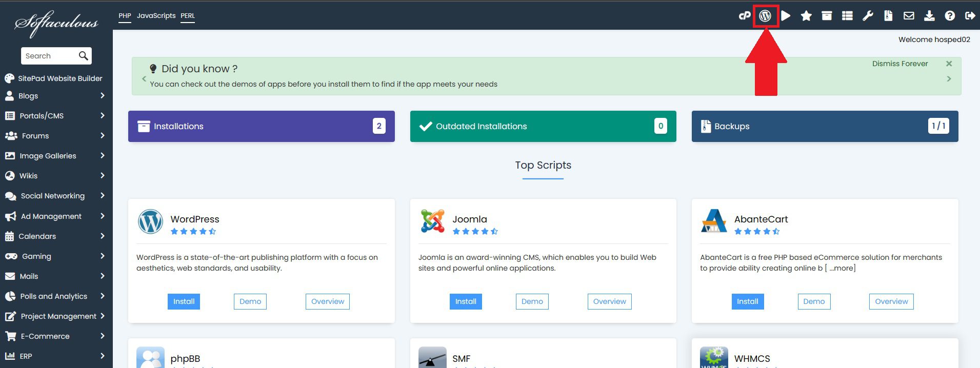Click the Joomla star rating
Image resolution: width=980 pixels, height=368 pixels.
pos(475,231)
